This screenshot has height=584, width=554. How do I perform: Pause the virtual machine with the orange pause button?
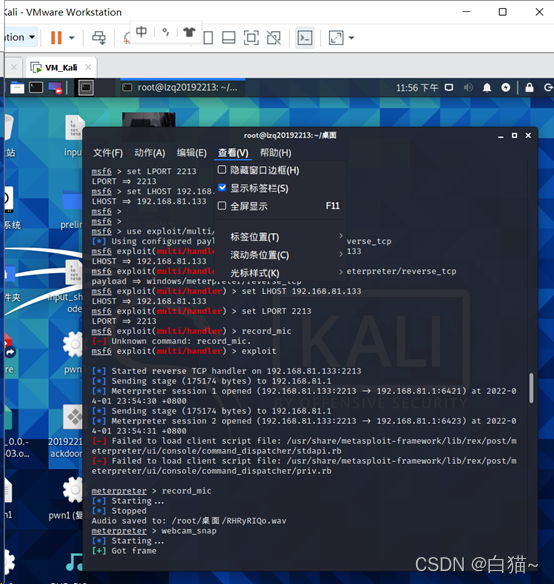coord(56,37)
